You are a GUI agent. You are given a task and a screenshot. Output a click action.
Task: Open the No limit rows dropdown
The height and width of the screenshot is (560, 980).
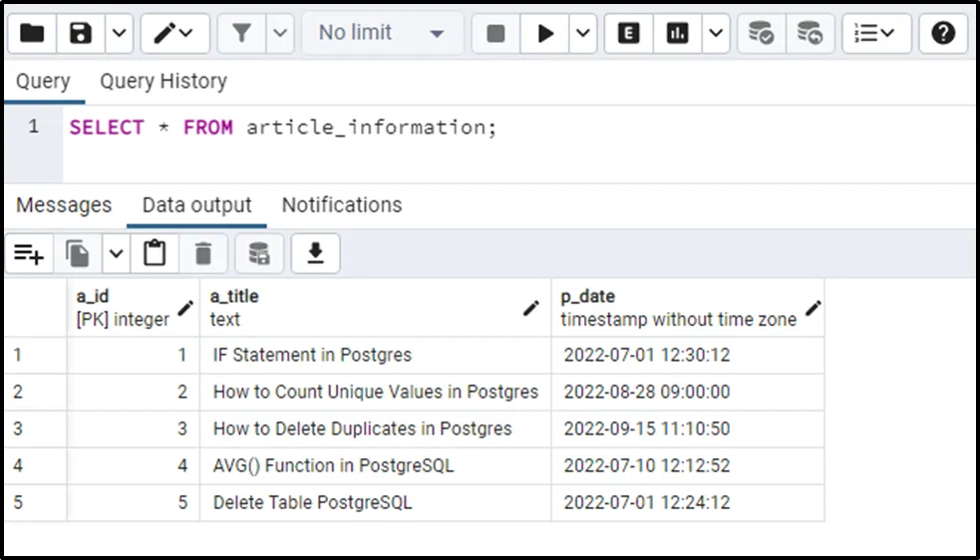383,33
